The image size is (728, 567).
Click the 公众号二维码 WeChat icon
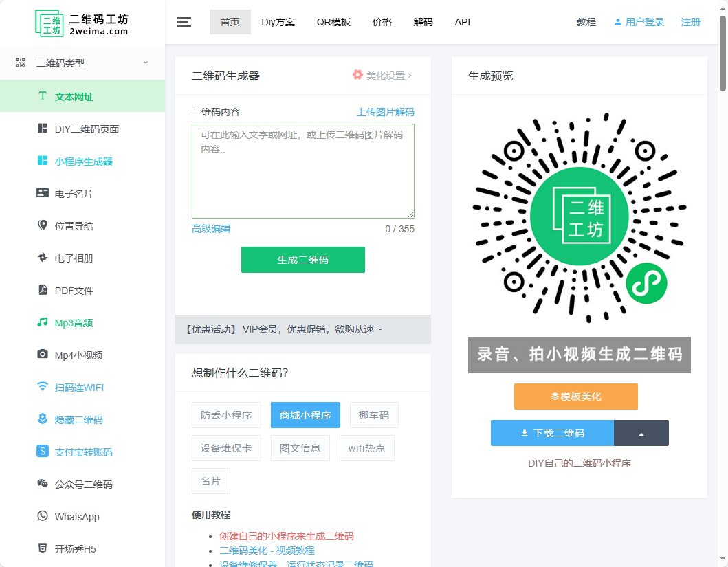click(x=42, y=483)
